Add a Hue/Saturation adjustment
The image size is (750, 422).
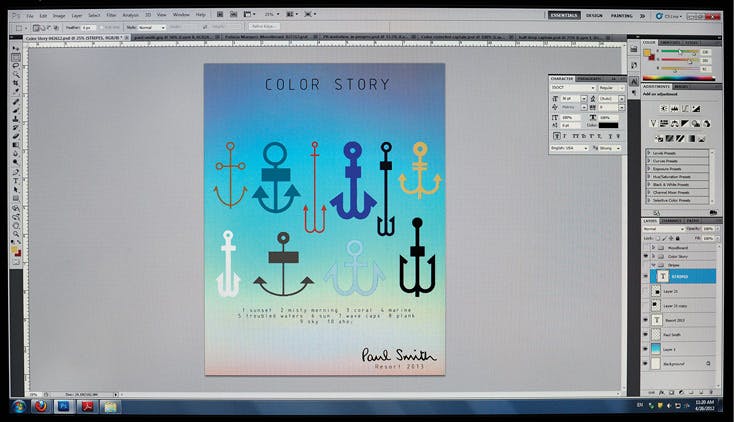point(664,123)
